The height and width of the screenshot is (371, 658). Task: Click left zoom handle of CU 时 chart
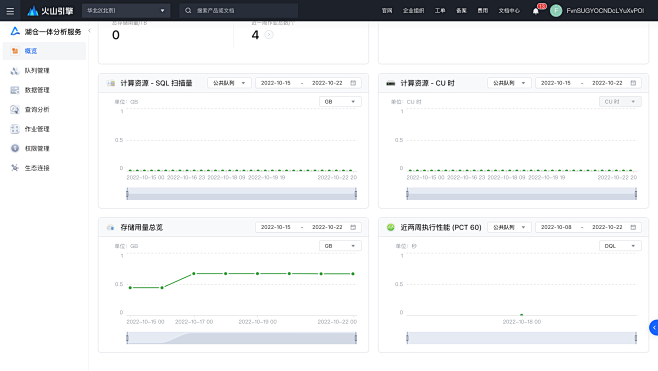point(407,193)
